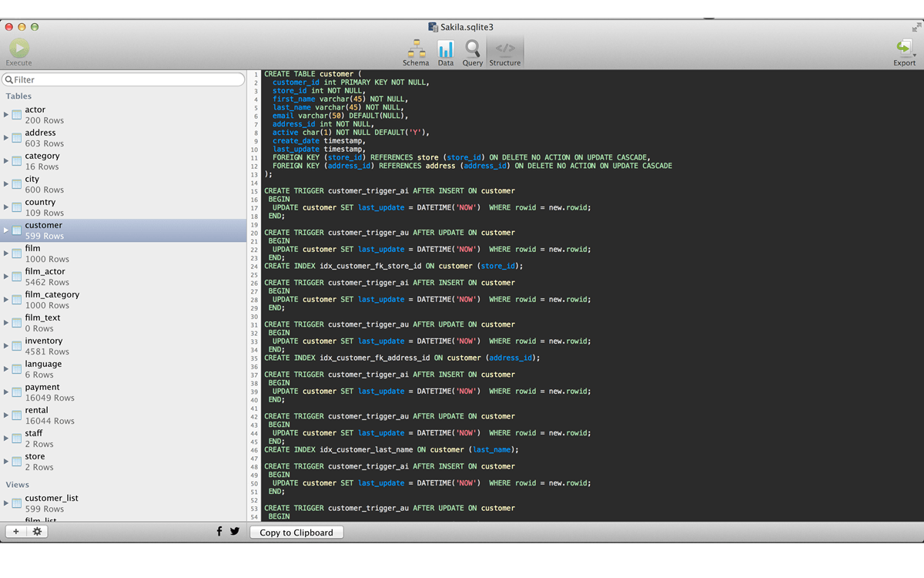Click the city table icon
This screenshot has height=578, width=924.
[x=17, y=184]
